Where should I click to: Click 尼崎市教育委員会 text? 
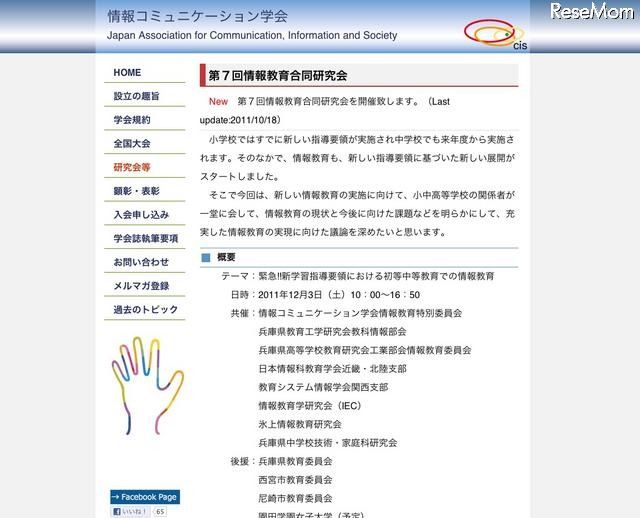[x=296, y=498]
